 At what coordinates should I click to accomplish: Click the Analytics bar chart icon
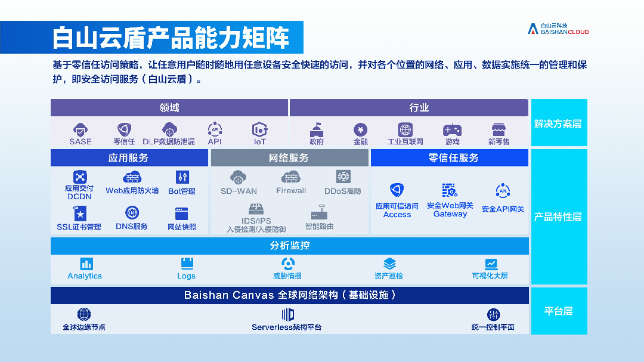(x=86, y=264)
